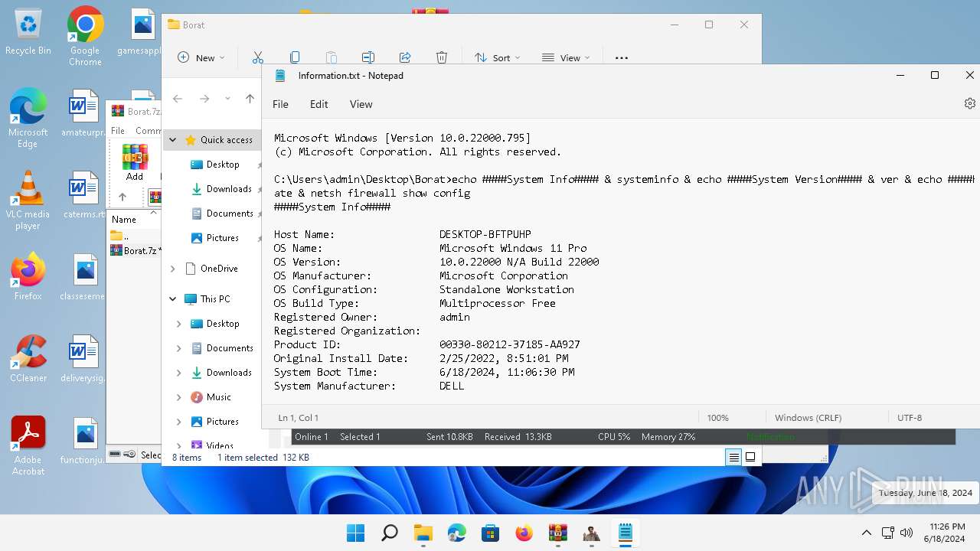Click network icon in system tray
The height and width of the screenshot is (551, 980).
[x=888, y=533]
